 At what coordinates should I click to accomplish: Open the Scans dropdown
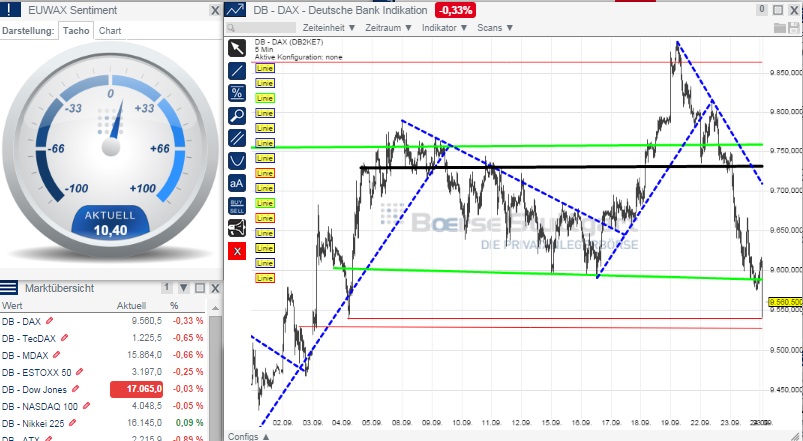495,28
